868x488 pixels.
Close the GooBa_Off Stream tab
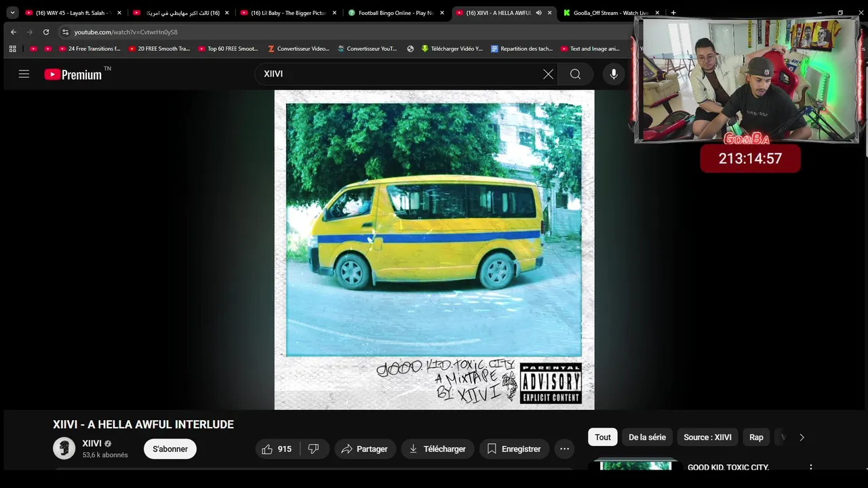pos(657,13)
